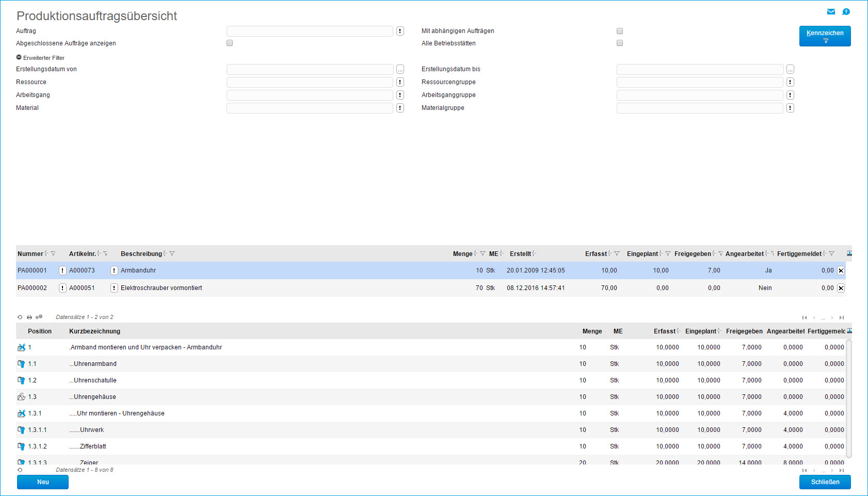Click the Schließen button
Viewport: 868px width, 496px height.
coord(825,482)
